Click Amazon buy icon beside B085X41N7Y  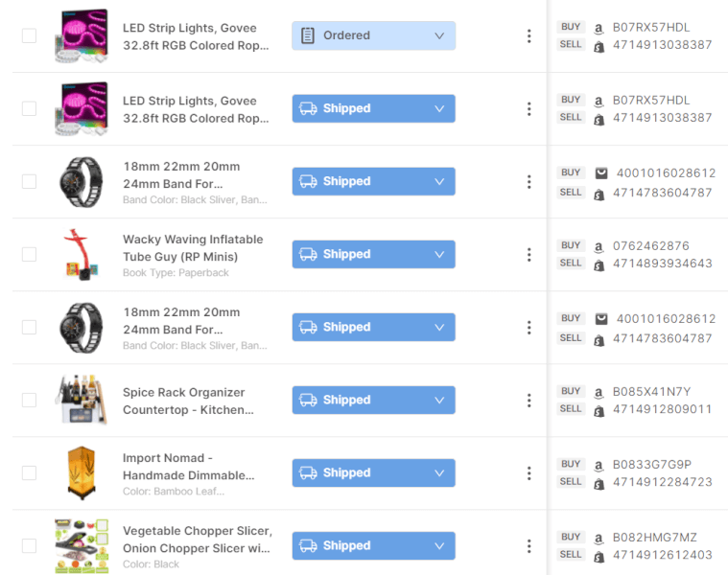point(599,392)
